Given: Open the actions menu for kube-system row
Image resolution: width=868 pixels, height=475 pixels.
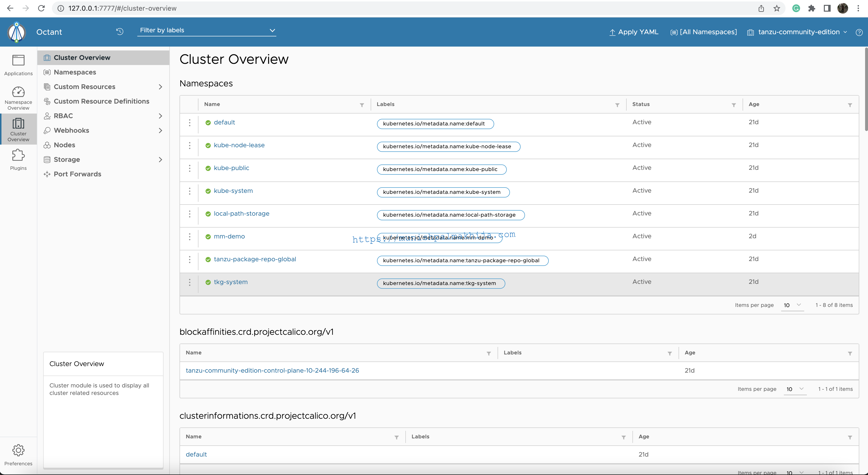Looking at the screenshot, I should click(190, 191).
